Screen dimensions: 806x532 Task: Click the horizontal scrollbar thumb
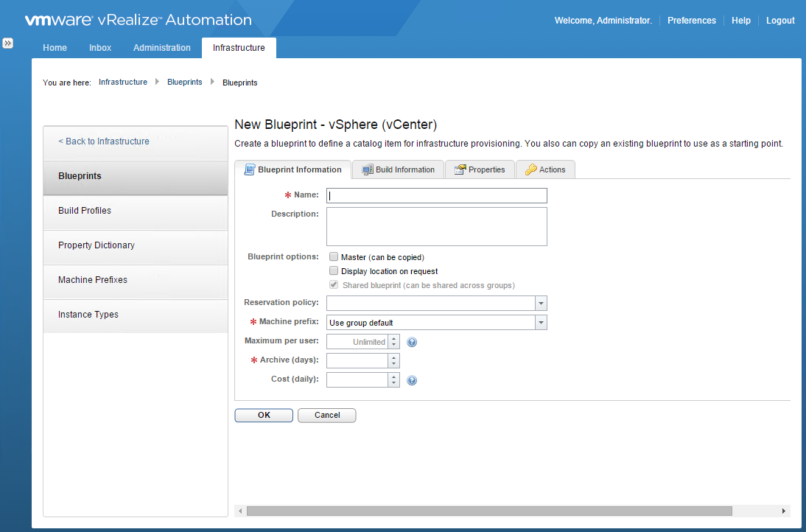pyautogui.click(x=489, y=511)
